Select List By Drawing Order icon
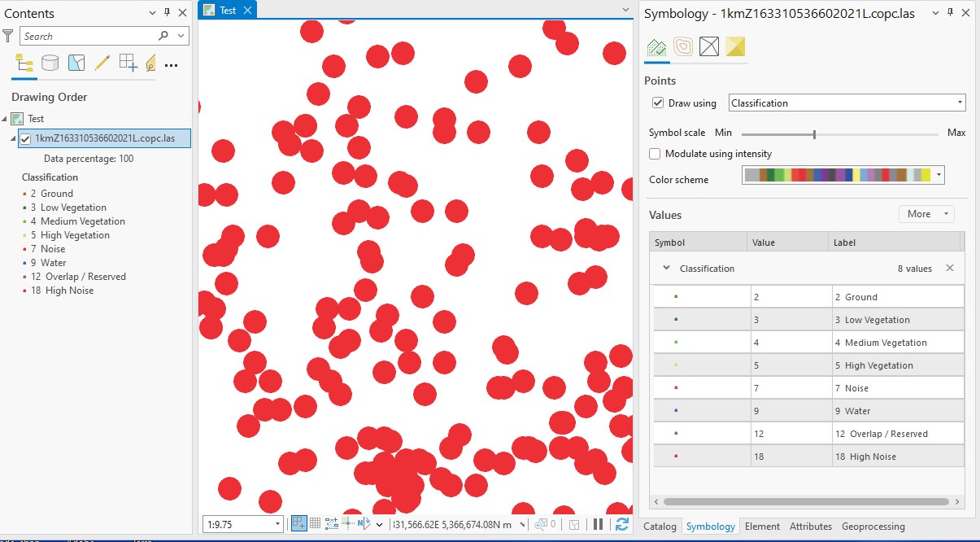 point(24,63)
